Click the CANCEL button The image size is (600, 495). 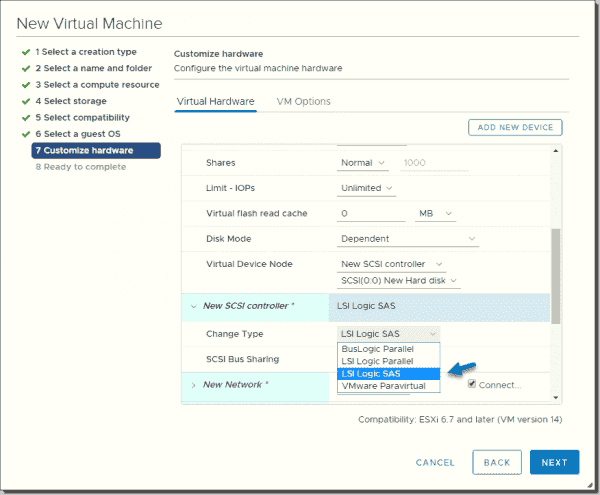[435, 462]
